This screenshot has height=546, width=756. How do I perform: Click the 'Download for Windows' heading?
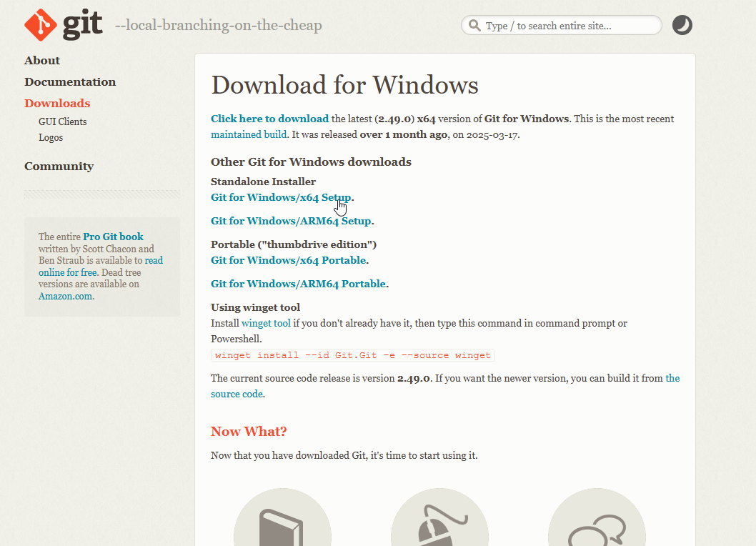[x=344, y=85]
